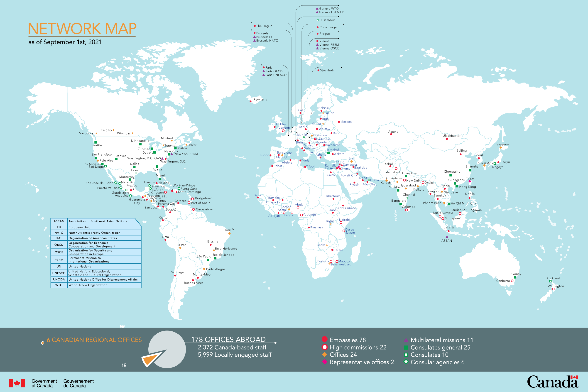Click the Reykjavik embassy red dot
This screenshot has height=392, width=588.
tap(250, 101)
